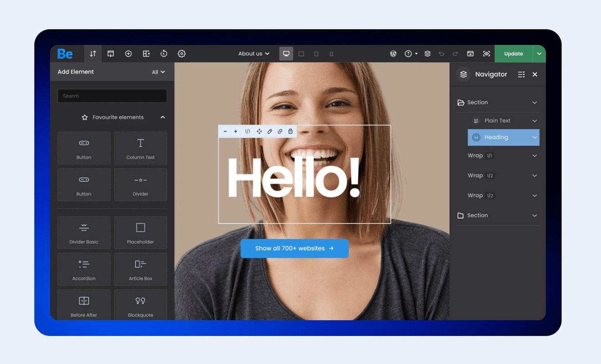Click the 1/1 size label on Hello toolbar

click(247, 131)
